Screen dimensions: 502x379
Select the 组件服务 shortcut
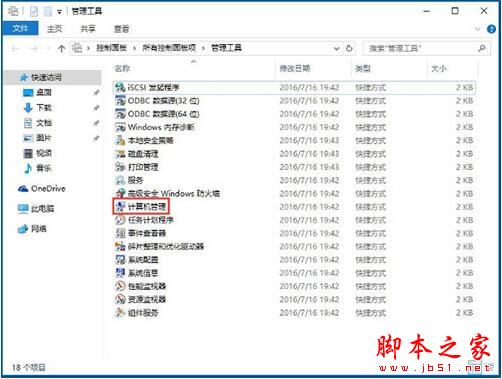tap(294, 313)
